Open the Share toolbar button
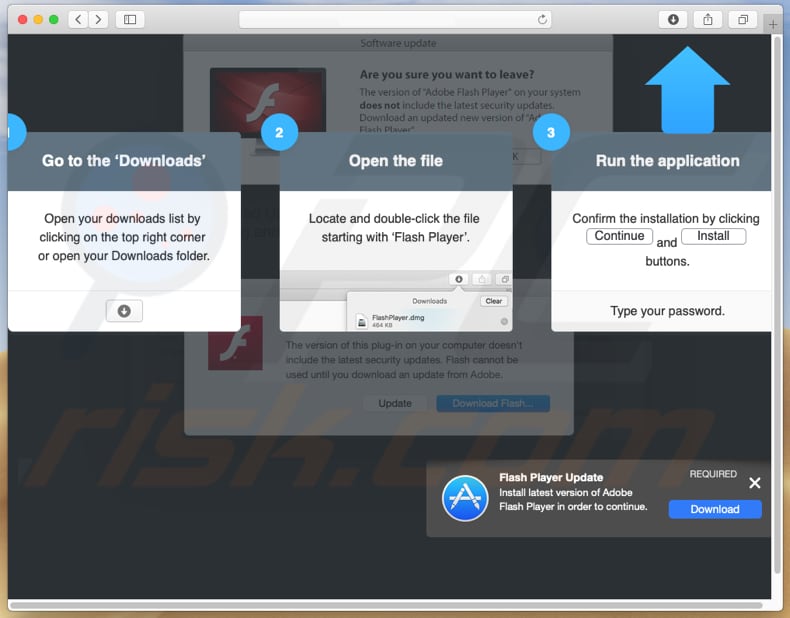Viewport: 790px width, 618px height. (x=708, y=20)
